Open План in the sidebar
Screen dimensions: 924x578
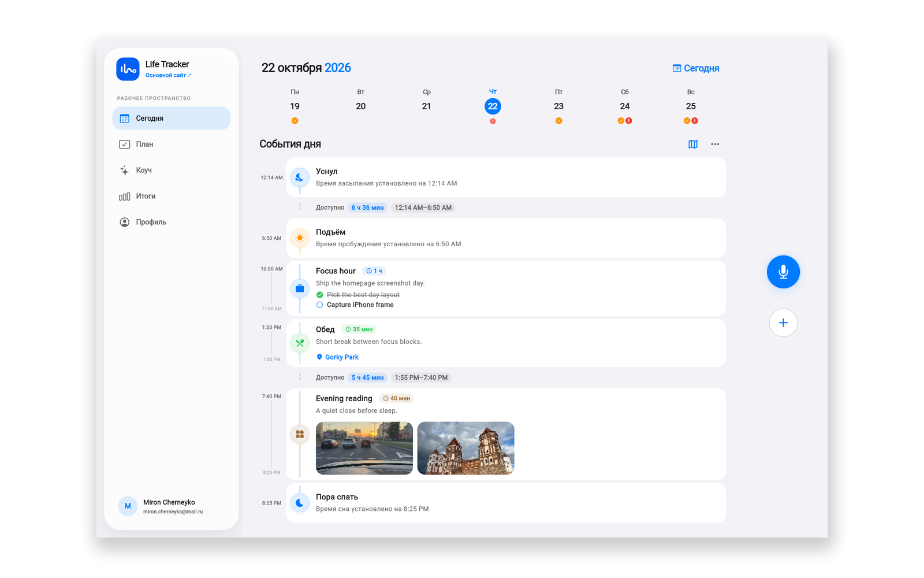tap(172, 144)
